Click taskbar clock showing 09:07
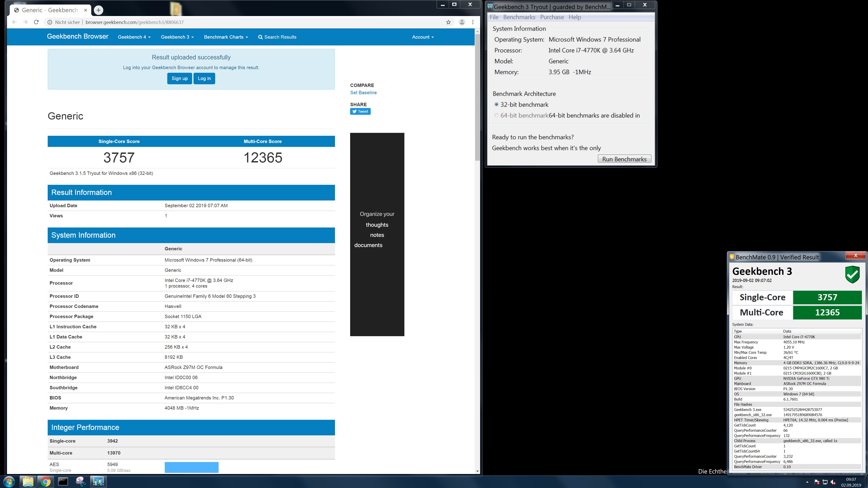 coord(851,482)
